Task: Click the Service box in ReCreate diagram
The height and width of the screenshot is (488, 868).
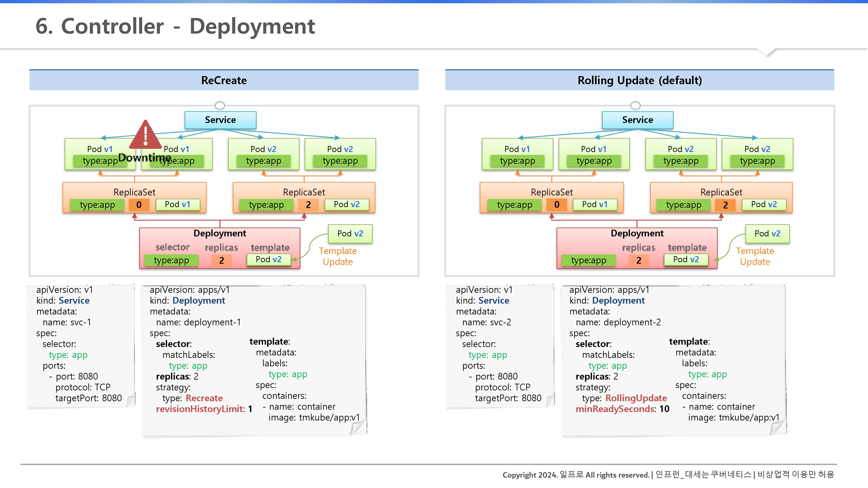Action: 220,120
